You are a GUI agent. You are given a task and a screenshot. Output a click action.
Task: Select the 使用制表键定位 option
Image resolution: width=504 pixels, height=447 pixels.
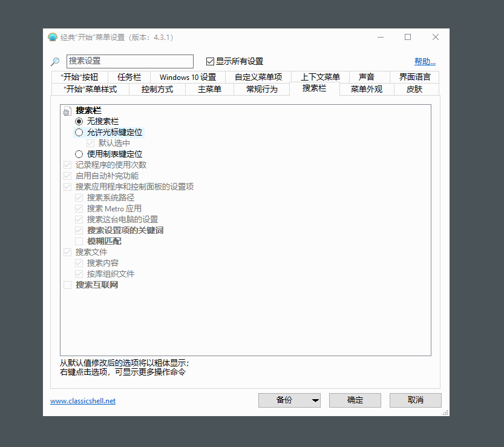(x=79, y=153)
